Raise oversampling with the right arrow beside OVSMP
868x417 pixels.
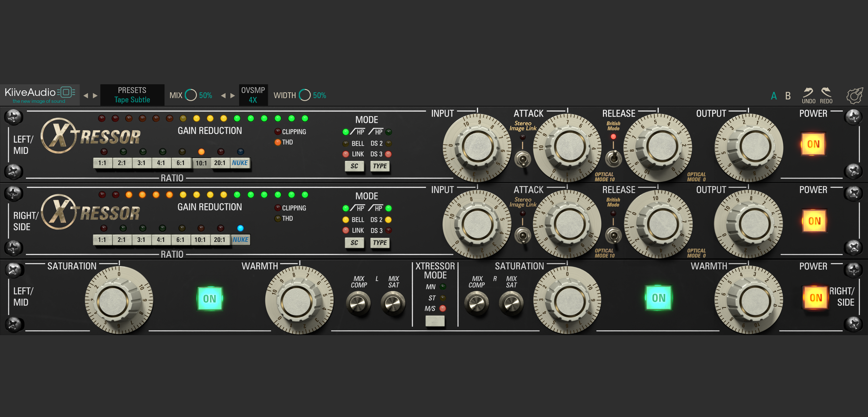click(233, 95)
